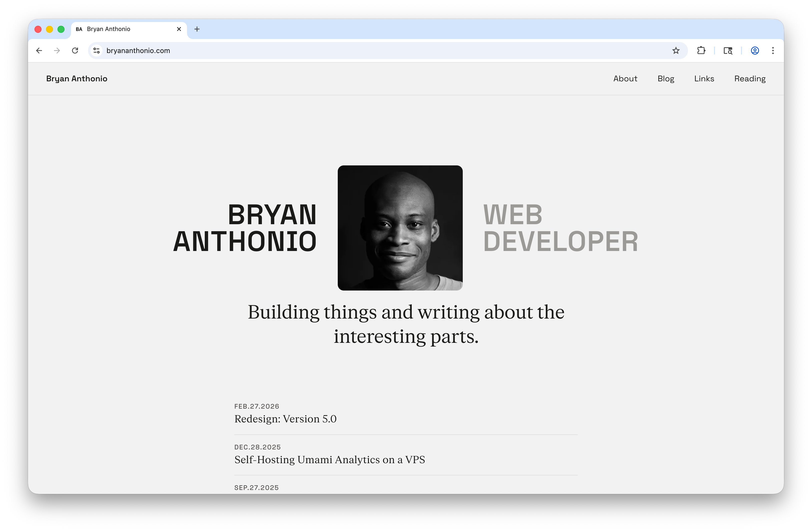Open site information via the tune icon
The height and width of the screenshot is (531, 812).
[x=96, y=50]
